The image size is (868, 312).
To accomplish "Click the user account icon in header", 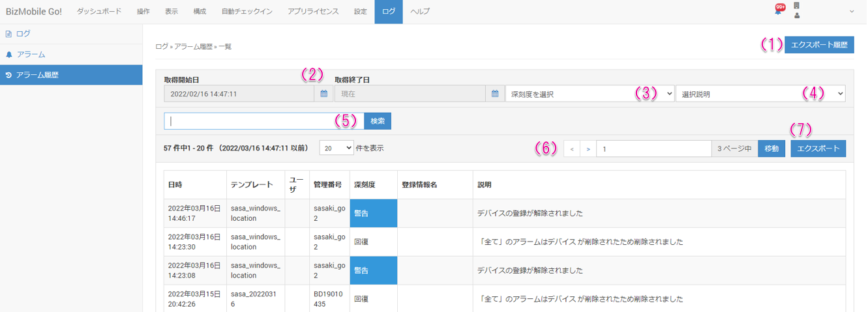I will pos(797,15).
